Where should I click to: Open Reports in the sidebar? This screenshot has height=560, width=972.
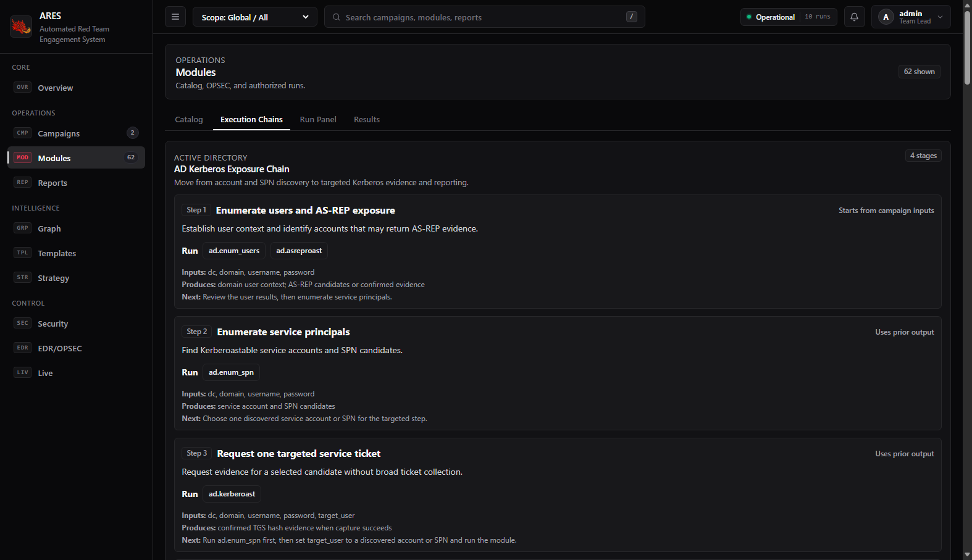pos(76,183)
